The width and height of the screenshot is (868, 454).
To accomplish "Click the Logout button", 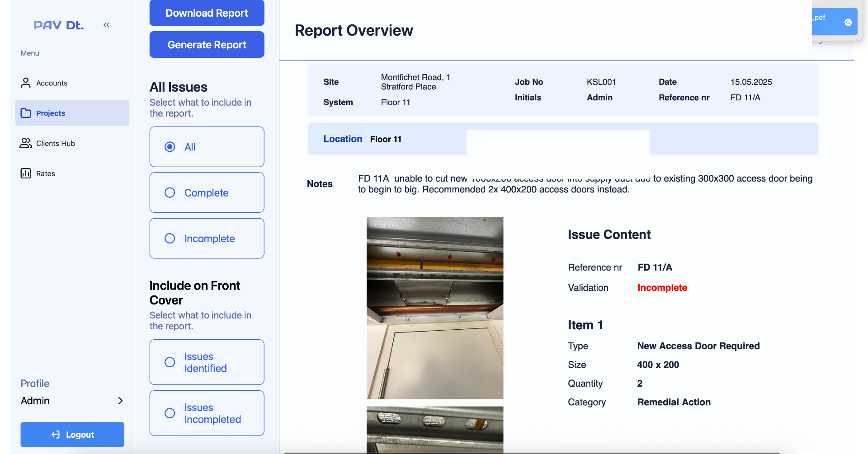I will (72, 435).
